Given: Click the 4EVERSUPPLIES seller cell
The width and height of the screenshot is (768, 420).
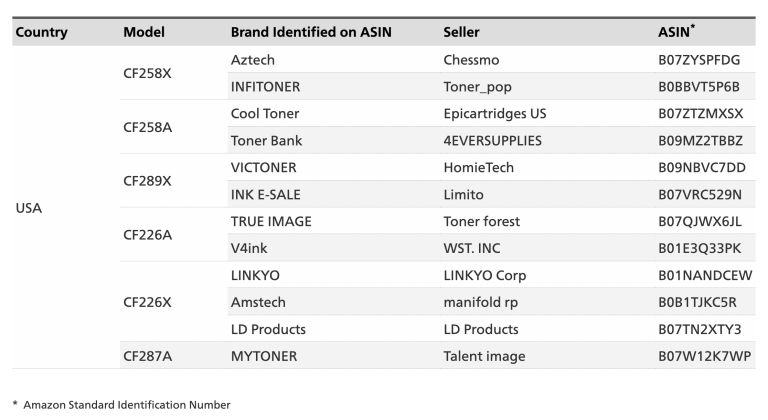Looking at the screenshot, I should 492,141.
